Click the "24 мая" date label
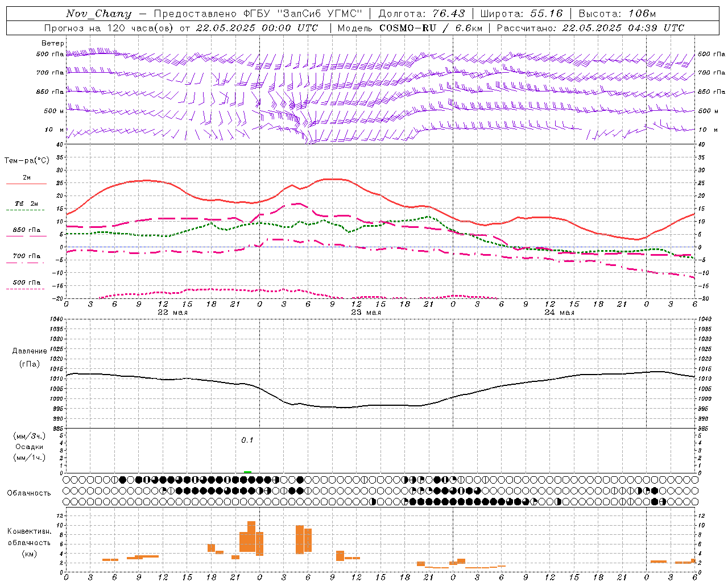728x582 pixels. point(559,313)
